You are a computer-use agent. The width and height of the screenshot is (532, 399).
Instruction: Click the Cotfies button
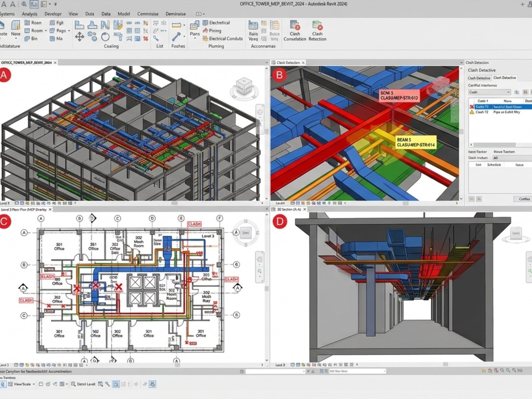524,199
